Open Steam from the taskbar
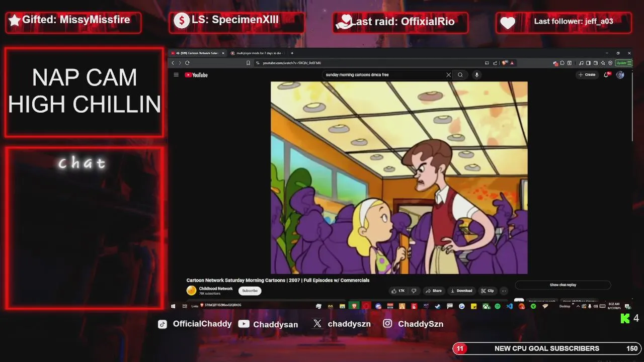The height and width of the screenshot is (362, 644). click(x=438, y=306)
